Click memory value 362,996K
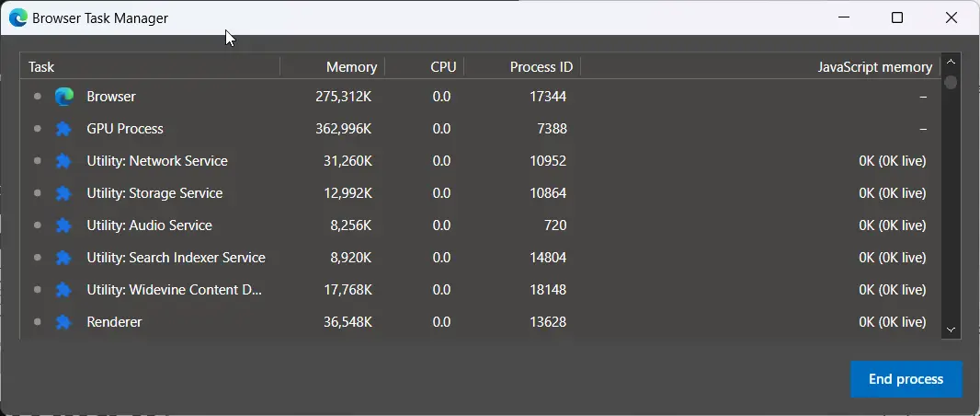 pyautogui.click(x=344, y=129)
